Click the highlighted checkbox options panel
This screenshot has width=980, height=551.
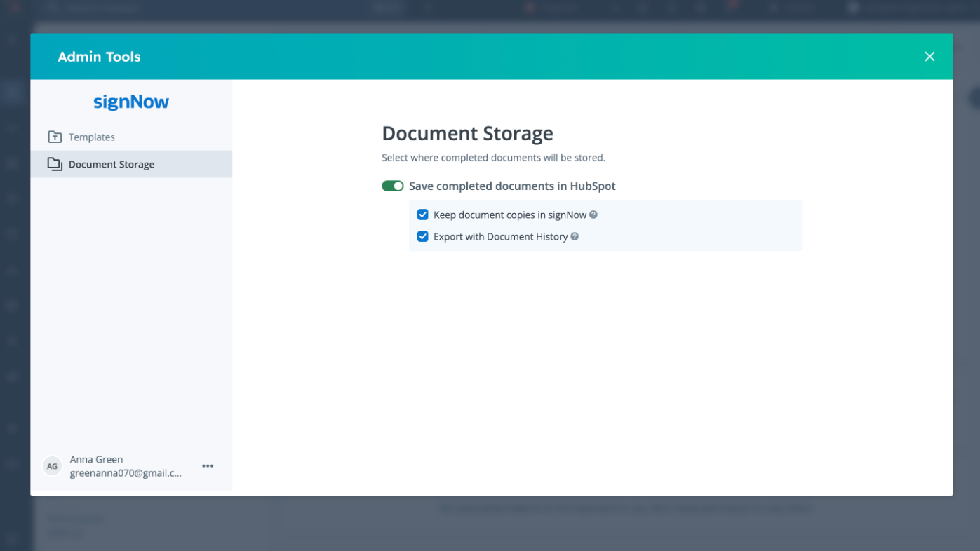click(x=605, y=225)
